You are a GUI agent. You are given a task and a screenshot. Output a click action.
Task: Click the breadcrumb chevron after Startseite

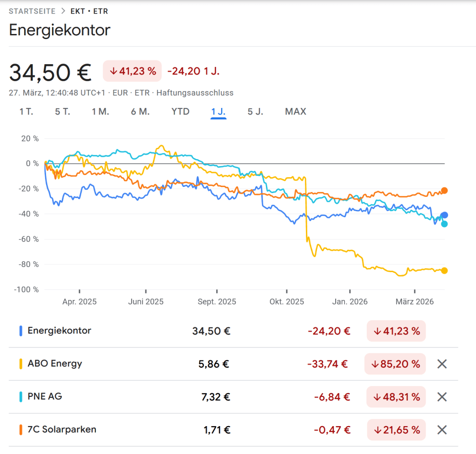(x=63, y=11)
